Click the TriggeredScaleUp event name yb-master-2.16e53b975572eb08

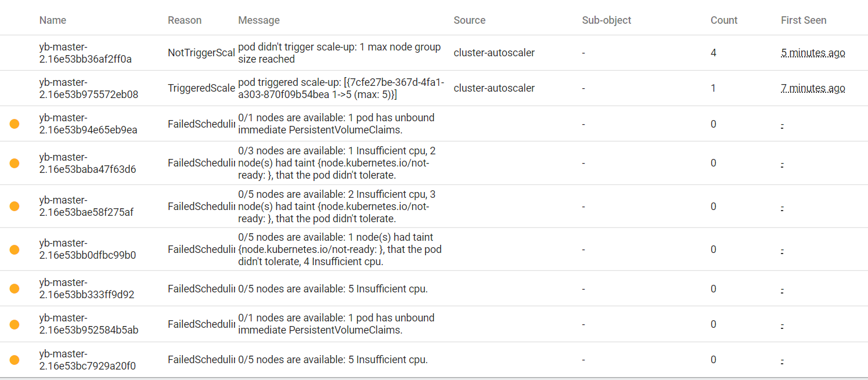point(88,88)
